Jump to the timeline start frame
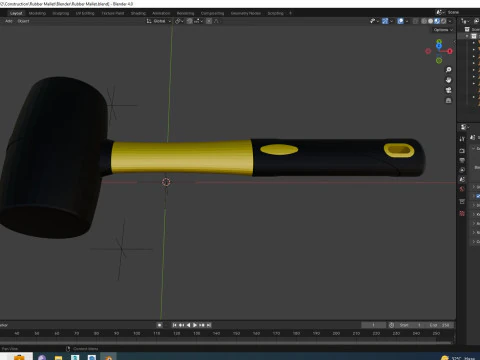Viewport: 480px width, 360px height. pyautogui.click(x=175, y=325)
